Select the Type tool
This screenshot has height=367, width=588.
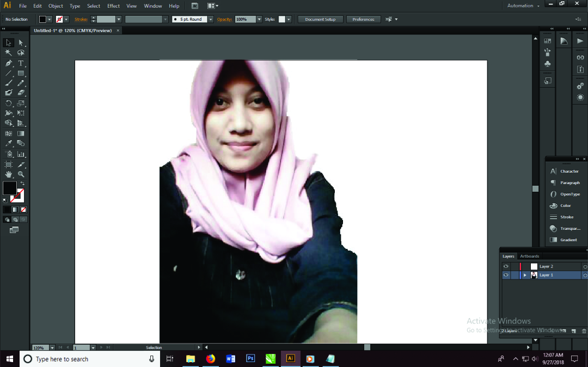click(x=21, y=63)
